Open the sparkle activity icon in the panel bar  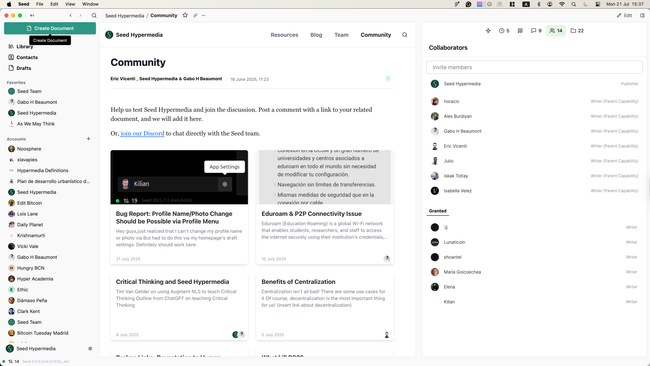coord(488,31)
